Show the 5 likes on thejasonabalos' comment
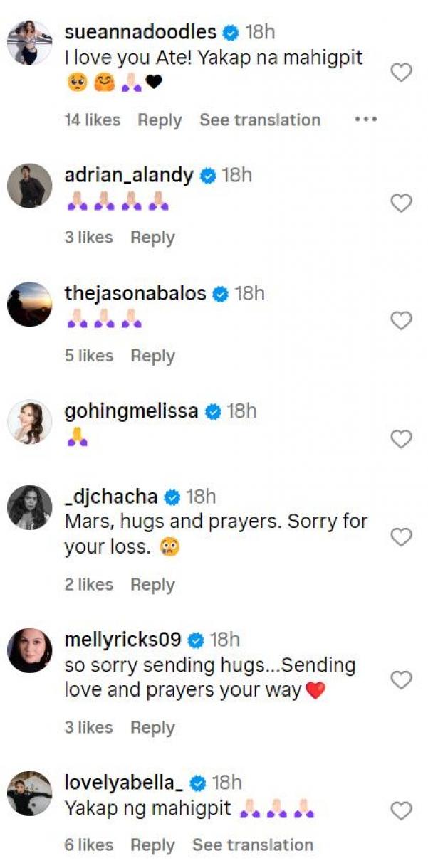The width and height of the screenshot is (428, 868). 88,356
